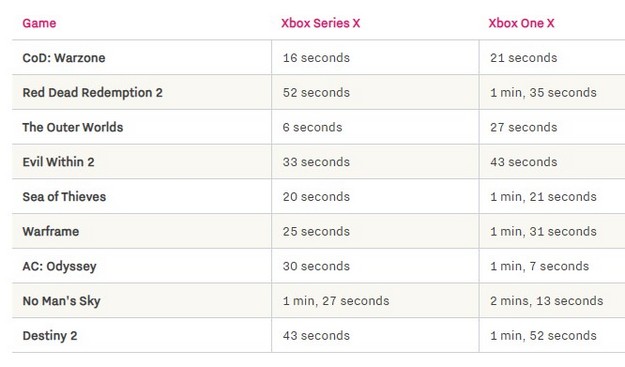
Task: Click the Game column header
Action: click(39, 23)
